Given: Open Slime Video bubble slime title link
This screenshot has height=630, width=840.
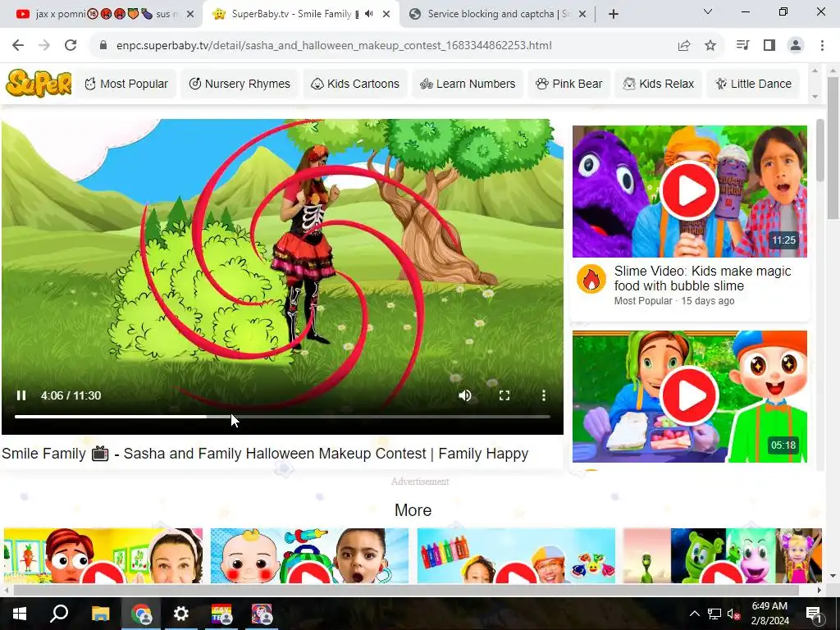Looking at the screenshot, I should click(702, 279).
